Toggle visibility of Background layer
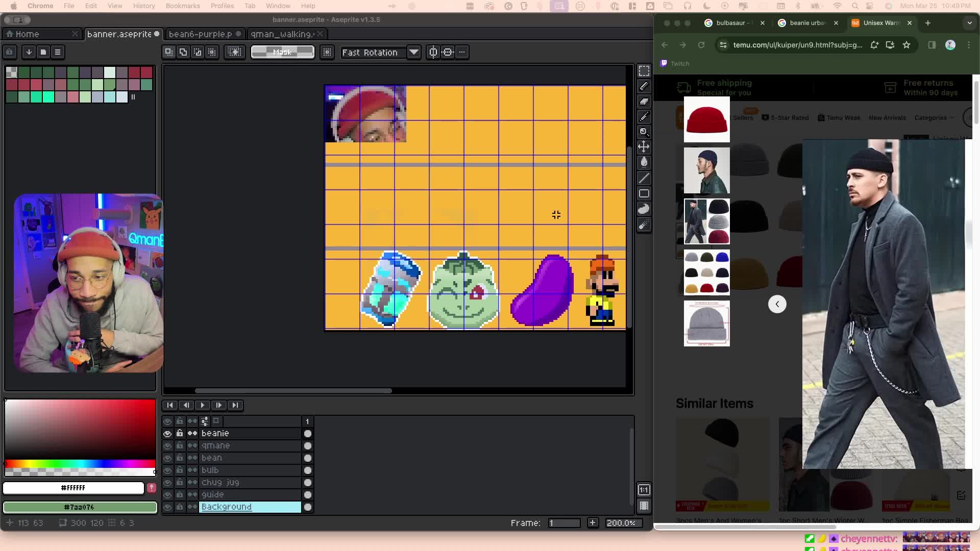 [167, 507]
